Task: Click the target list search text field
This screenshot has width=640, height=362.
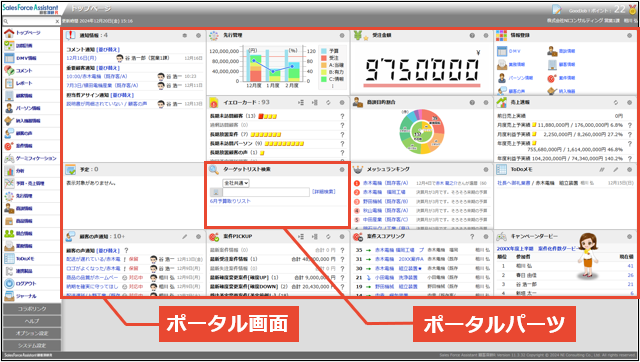Action: [x=266, y=192]
